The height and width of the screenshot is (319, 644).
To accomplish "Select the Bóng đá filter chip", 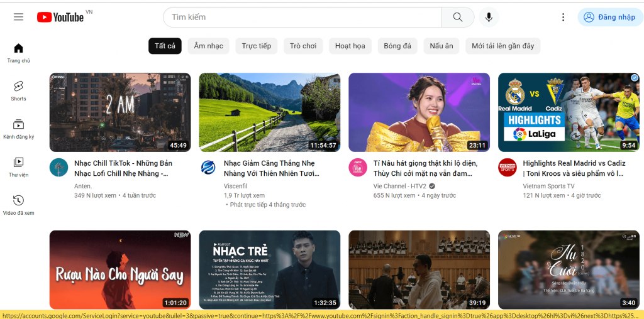I will tap(397, 46).
